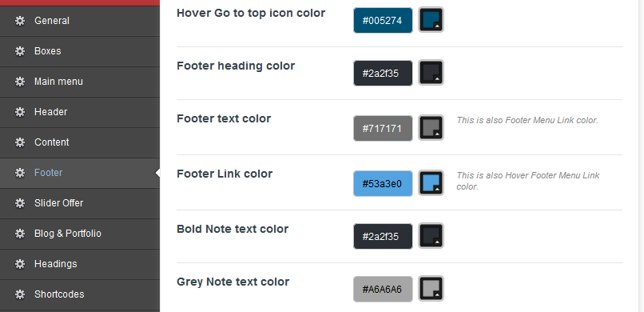
Task: Edit the #53a3e0 Footer Link color field
Action: coord(383,183)
